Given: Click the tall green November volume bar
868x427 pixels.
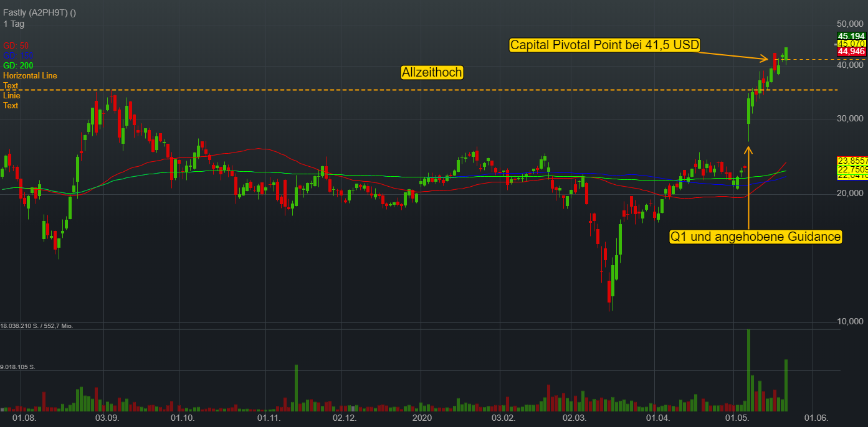Looking at the screenshot, I should click(x=296, y=388).
